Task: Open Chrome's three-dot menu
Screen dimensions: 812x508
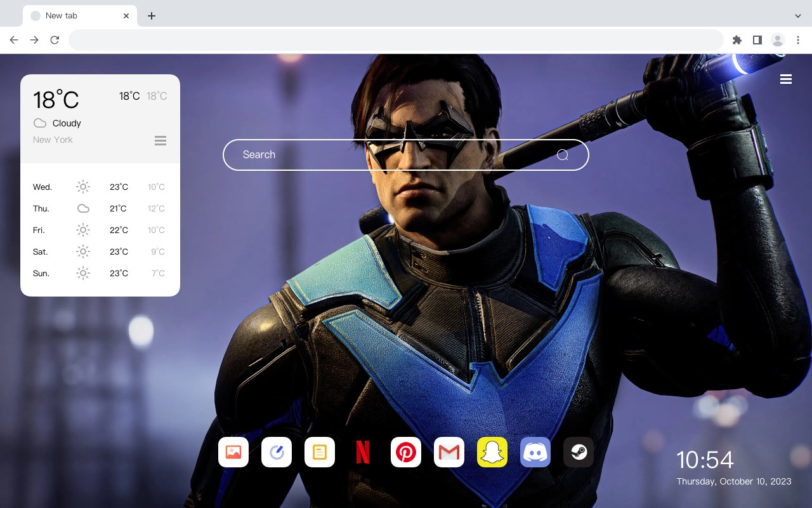Action: [798, 40]
